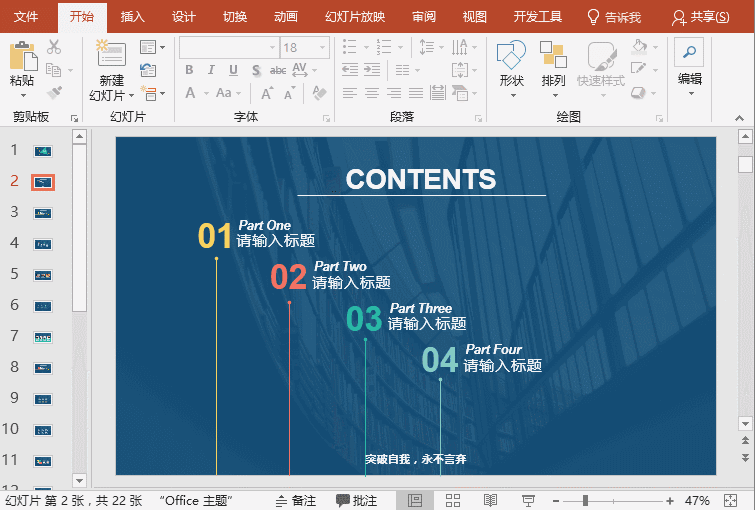
Task: Click the Cut scissors icon
Action: click(x=54, y=47)
